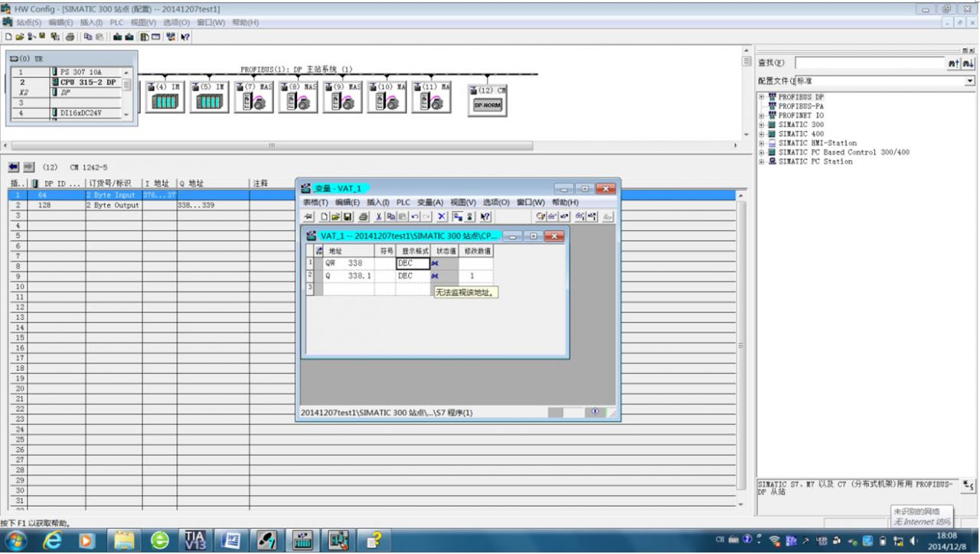This screenshot has width=980, height=554.
Task: Click the New icon in HW Config toolbar
Action: [8, 36]
